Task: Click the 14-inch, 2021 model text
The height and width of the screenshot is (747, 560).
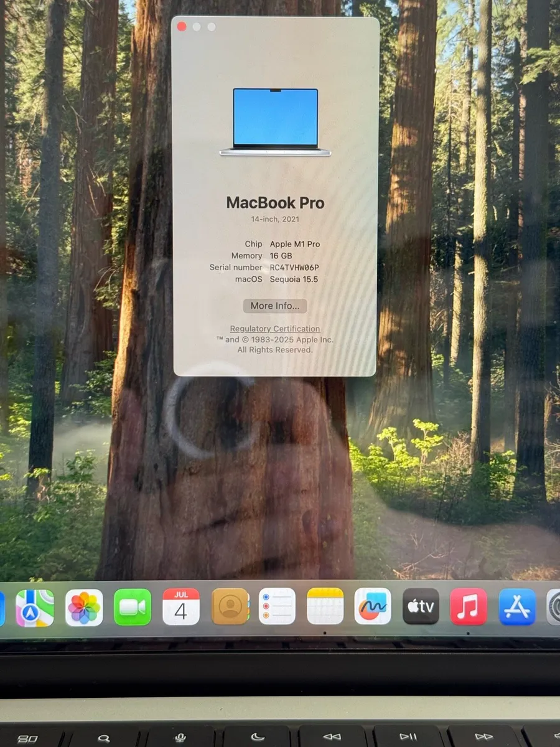Action: point(275,220)
